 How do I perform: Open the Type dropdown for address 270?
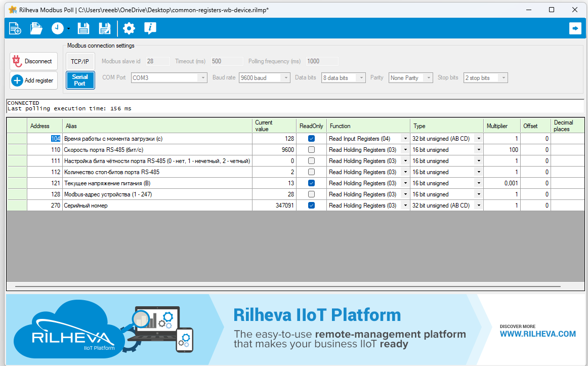click(x=478, y=206)
